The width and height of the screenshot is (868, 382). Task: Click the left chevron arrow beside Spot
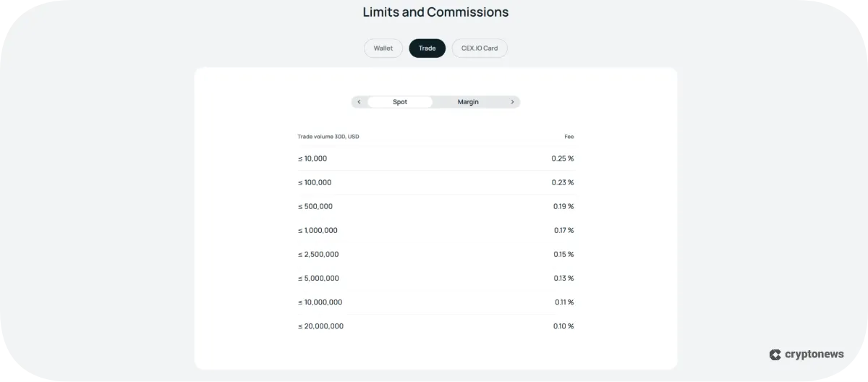[x=359, y=102]
